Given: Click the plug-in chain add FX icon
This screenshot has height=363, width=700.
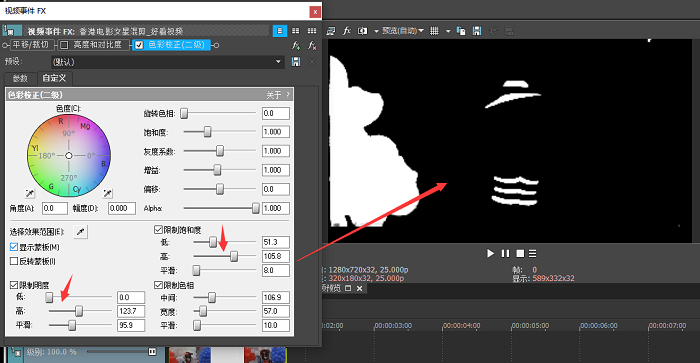Looking at the screenshot, I should (296, 45).
